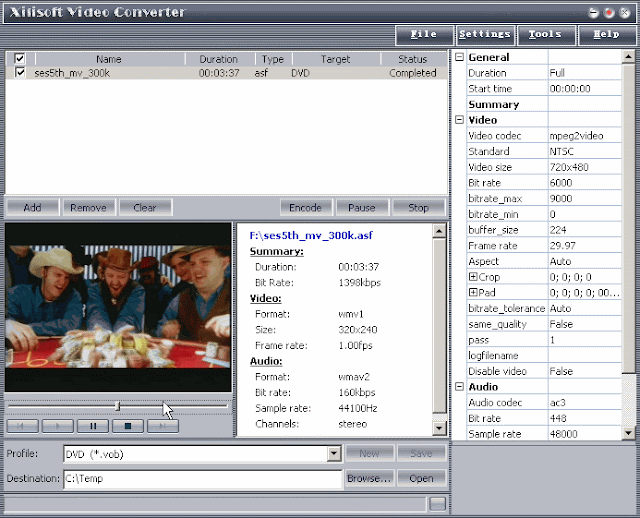
Task: Click the Audio codec value ac3
Action: pyautogui.click(x=558, y=402)
